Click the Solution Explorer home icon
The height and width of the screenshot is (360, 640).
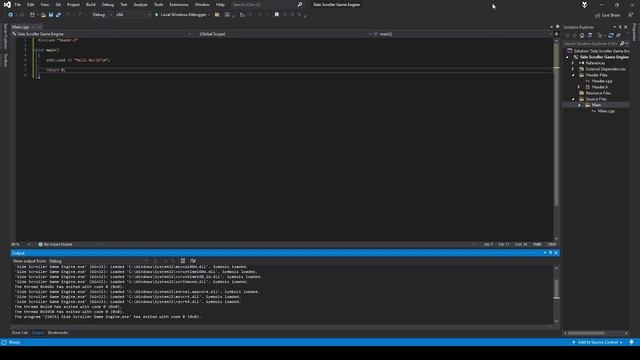582,36
